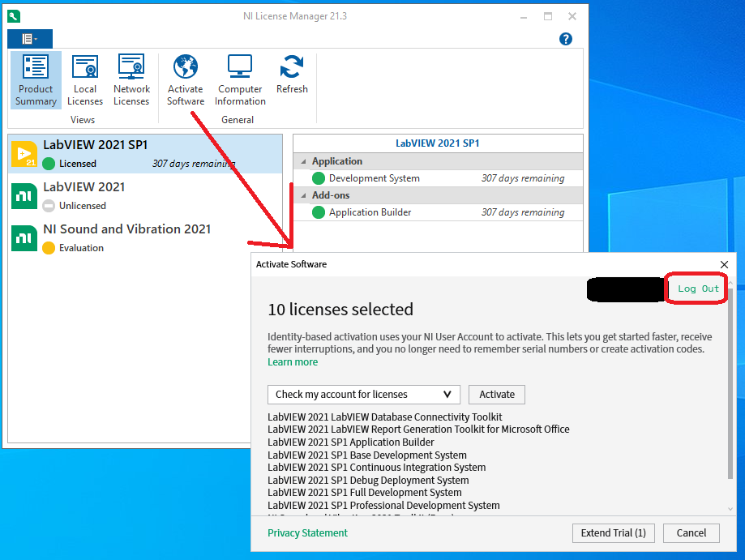Click the LabVIEW 2021 SP1 details header
The image size is (745, 560).
point(438,143)
